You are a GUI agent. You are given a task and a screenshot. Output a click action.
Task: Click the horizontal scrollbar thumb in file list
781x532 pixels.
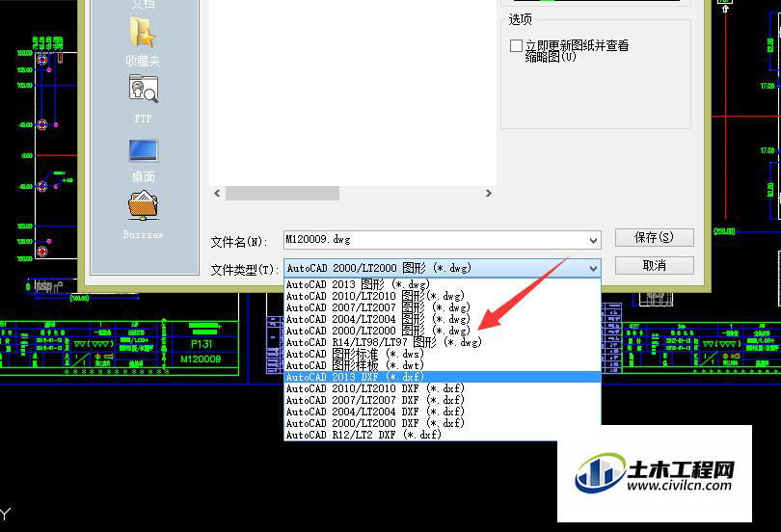pyautogui.click(x=283, y=193)
